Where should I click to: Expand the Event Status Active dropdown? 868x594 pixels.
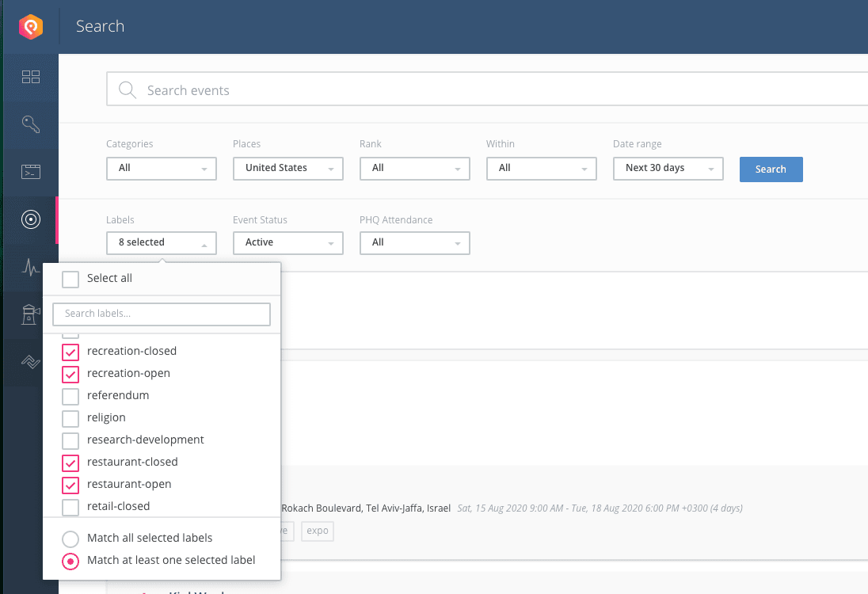click(287, 243)
